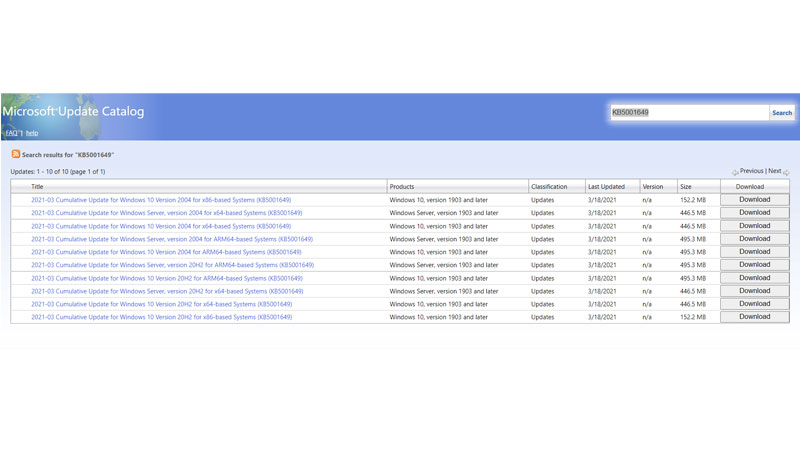Click the RSS feed icon beside Search results

(16, 154)
